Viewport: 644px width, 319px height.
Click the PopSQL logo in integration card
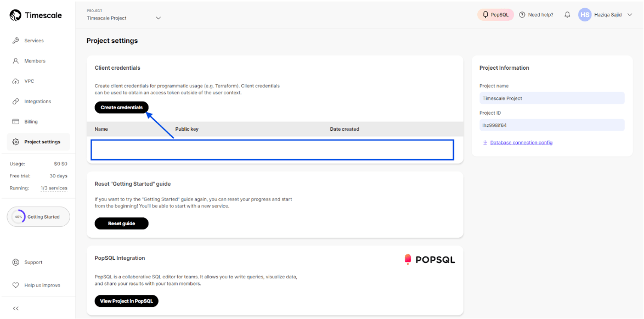430,259
